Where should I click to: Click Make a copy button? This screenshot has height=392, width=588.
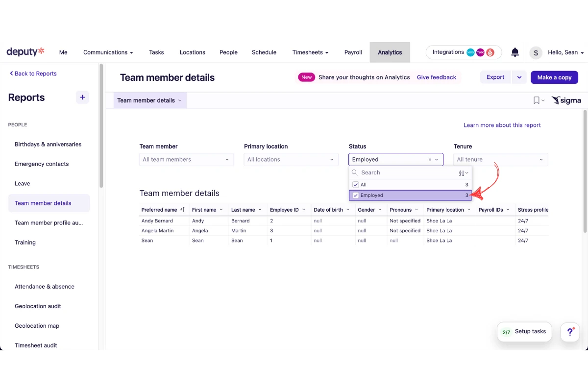point(554,77)
